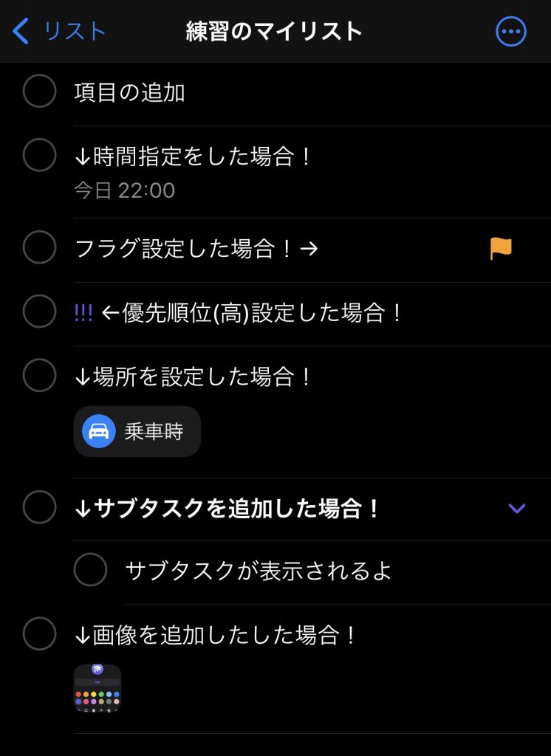Select the 今日 22:00 due time text

pos(125,190)
